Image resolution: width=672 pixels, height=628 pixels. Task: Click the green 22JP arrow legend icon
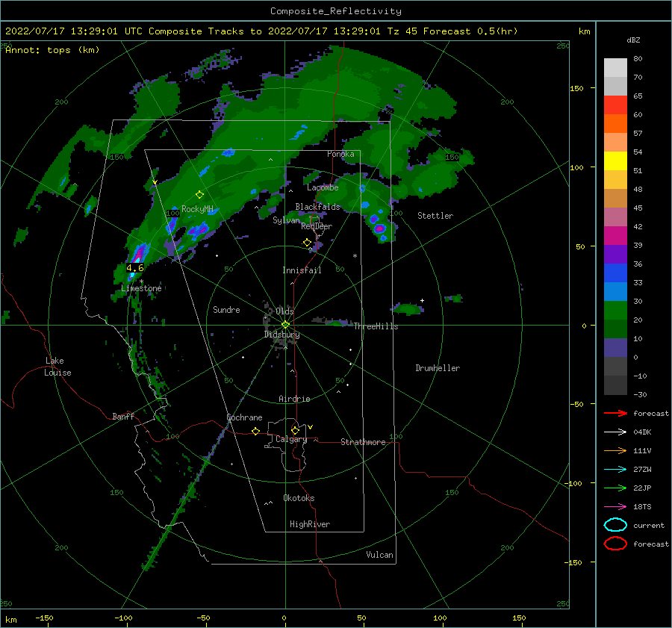tap(615, 488)
